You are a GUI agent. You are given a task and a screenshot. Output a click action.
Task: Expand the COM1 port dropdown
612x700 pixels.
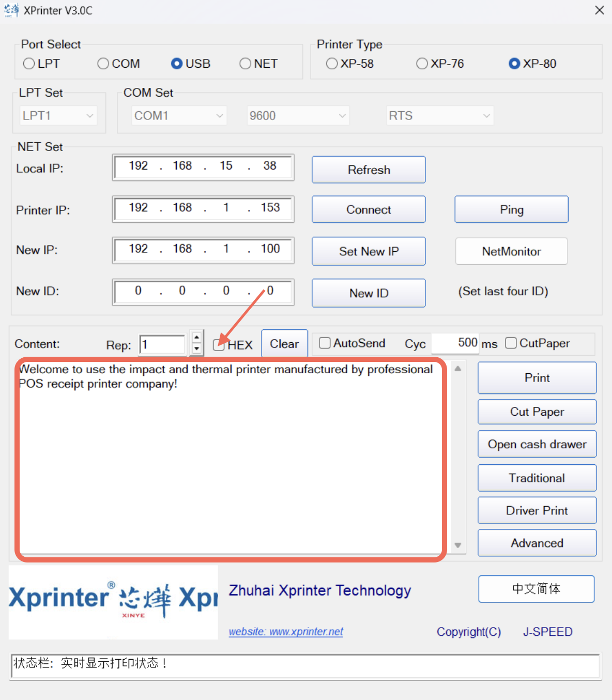178,116
